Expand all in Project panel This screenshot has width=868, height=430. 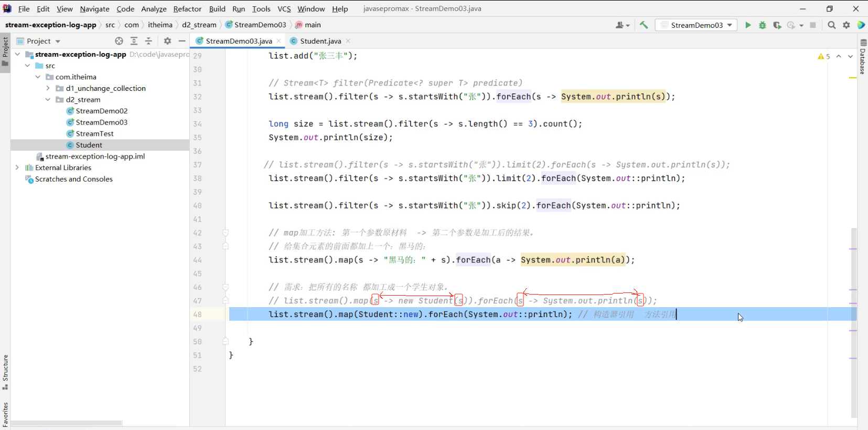point(134,41)
